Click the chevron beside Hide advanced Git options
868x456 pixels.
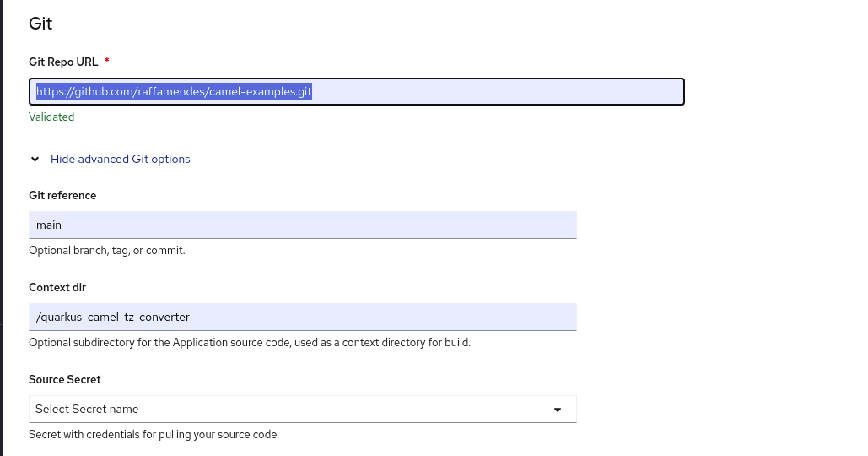tap(35, 159)
